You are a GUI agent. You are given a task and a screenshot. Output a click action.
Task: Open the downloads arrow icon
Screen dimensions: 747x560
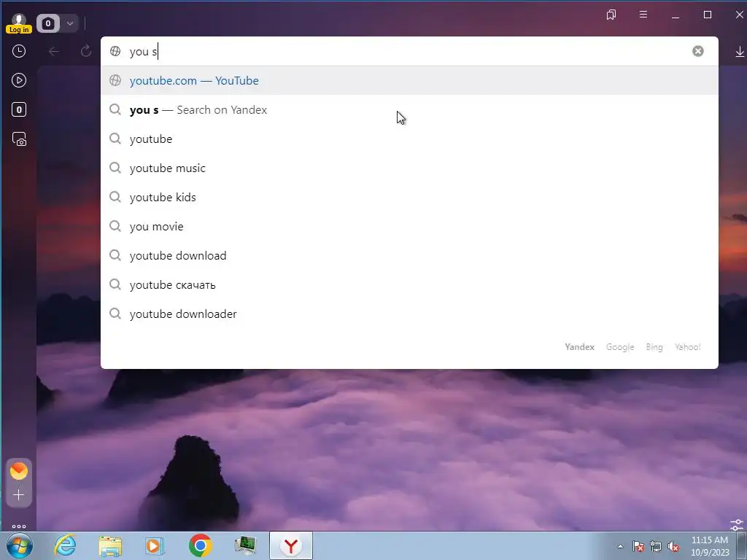(740, 52)
